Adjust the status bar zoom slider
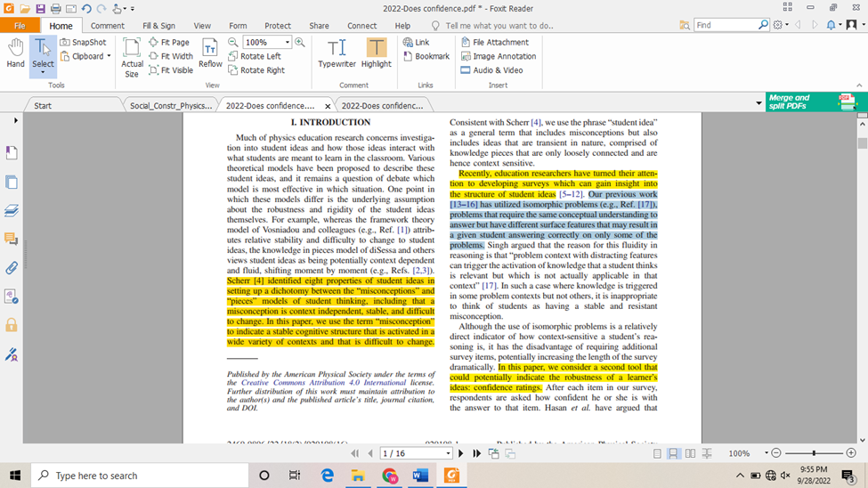The height and width of the screenshot is (488, 868). point(814,453)
